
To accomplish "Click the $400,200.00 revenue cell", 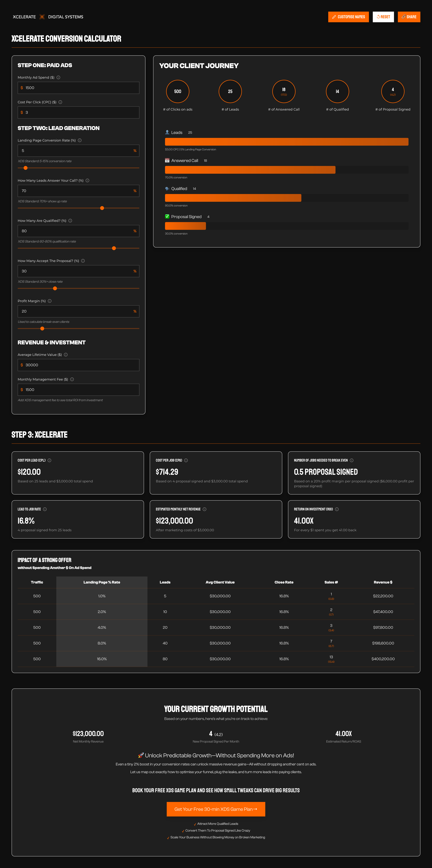I will (x=383, y=659).
